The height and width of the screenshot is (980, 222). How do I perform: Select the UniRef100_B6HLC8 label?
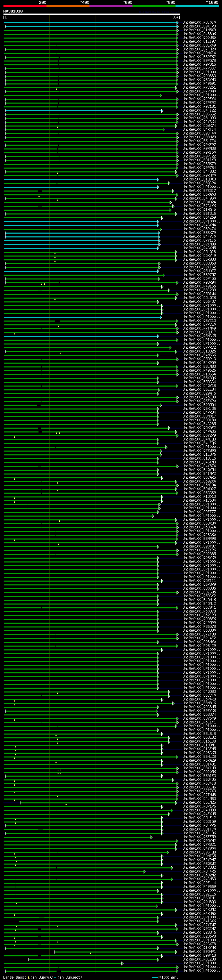click(x=199, y=757)
